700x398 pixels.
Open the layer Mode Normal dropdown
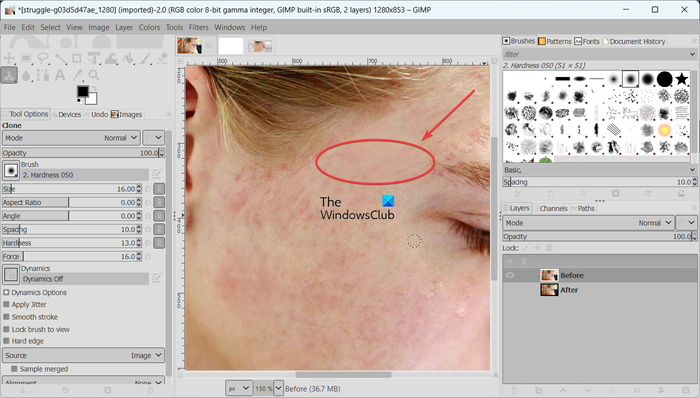click(588, 223)
